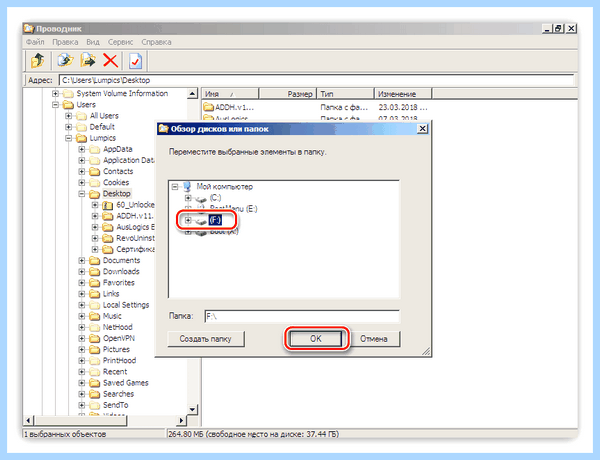Close the Обзор дисков или папок dialog
This screenshot has height=460, width=600.
(422, 129)
